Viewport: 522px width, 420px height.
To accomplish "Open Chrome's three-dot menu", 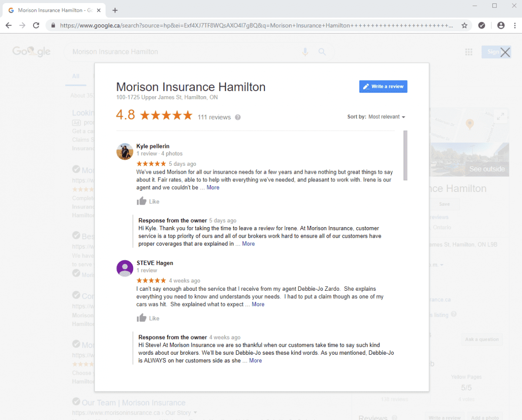I will [515, 25].
